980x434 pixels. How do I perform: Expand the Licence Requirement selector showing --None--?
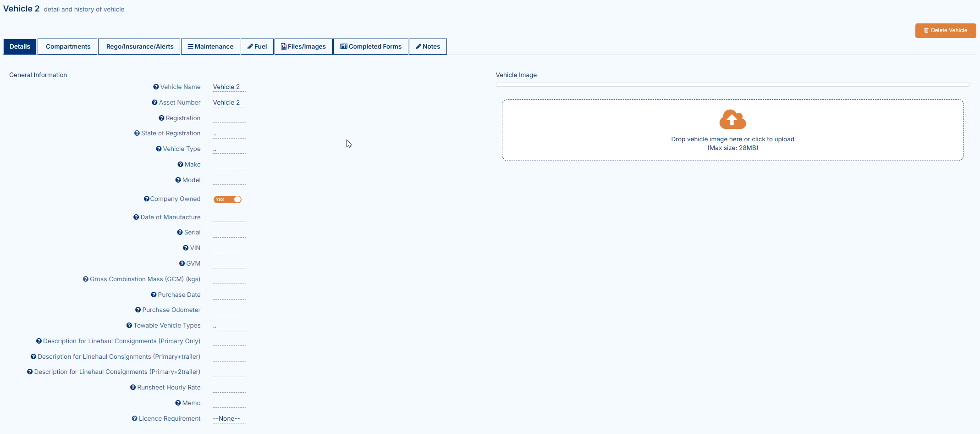point(229,419)
